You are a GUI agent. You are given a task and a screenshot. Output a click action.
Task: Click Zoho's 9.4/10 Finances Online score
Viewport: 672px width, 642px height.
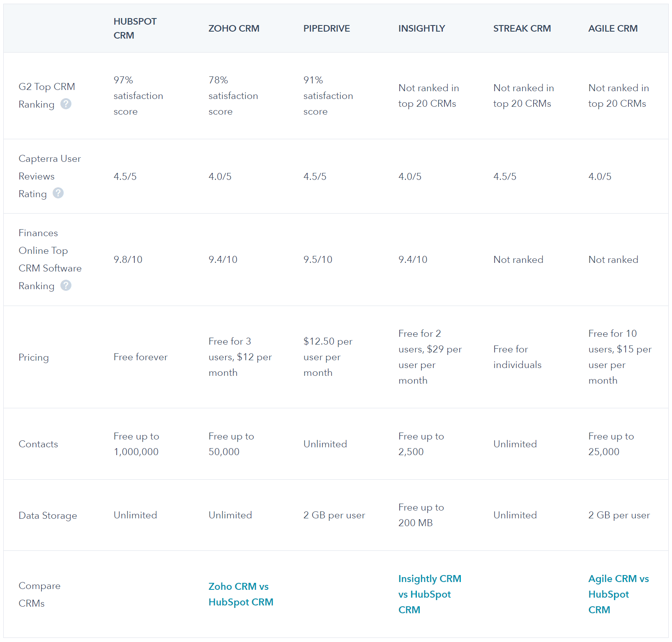pos(223,259)
